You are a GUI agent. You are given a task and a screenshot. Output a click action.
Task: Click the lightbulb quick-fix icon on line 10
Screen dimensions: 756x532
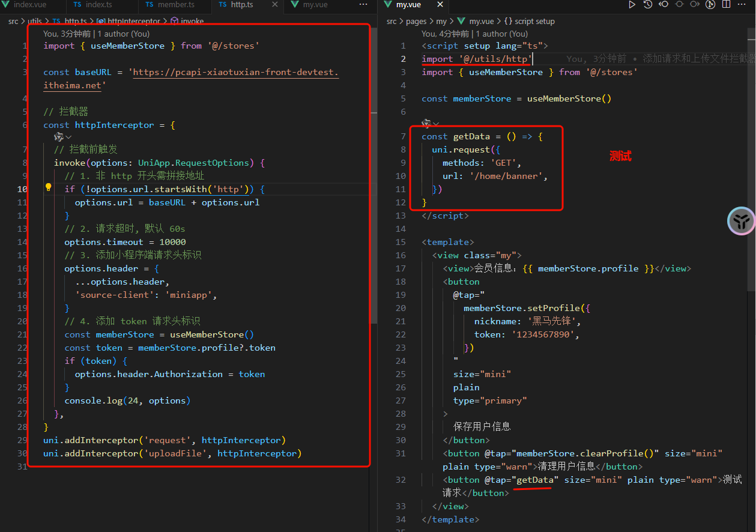pos(49,187)
